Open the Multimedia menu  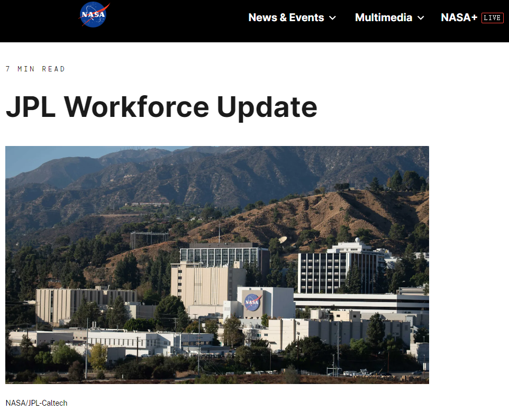click(383, 17)
